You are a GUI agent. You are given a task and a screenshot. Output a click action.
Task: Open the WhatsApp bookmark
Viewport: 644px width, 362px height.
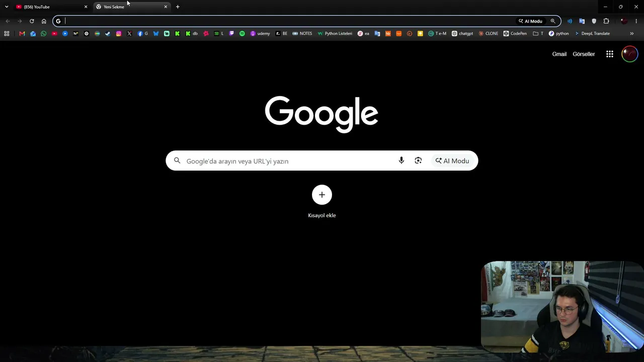pos(44,34)
